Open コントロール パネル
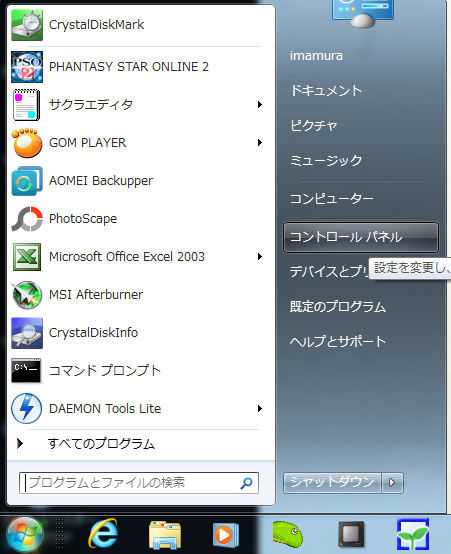Screen dimensions: 451x554 point(361,237)
